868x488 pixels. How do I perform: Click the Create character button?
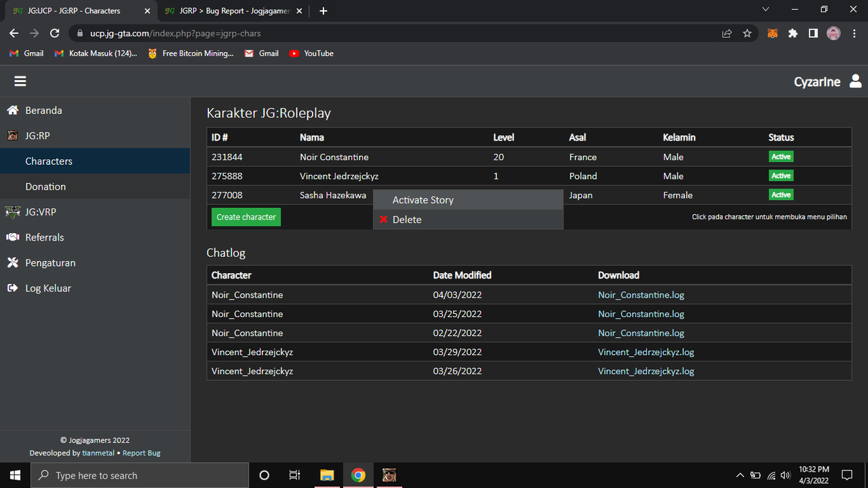click(246, 217)
